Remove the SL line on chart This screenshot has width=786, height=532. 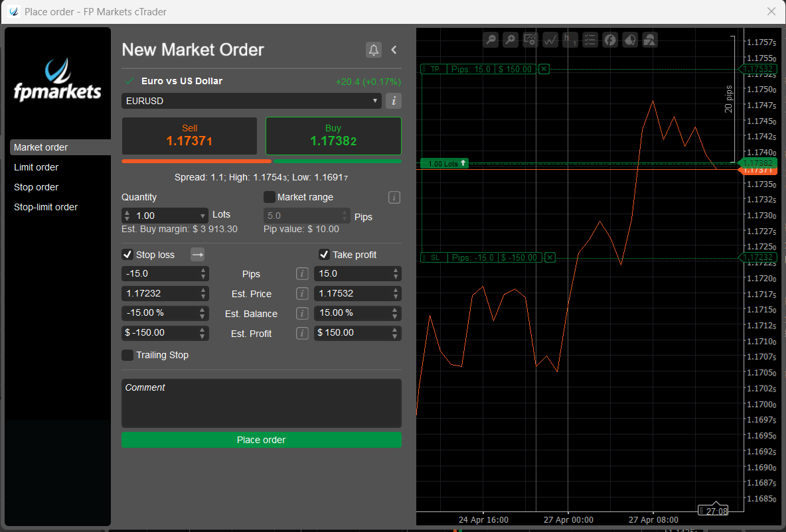[x=550, y=257]
